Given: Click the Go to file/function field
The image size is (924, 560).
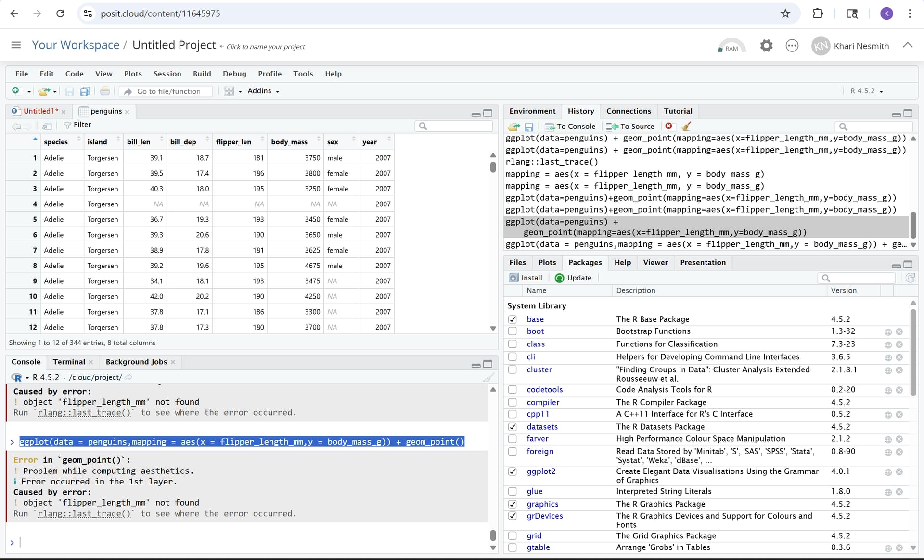Looking at the screenshot, I should click(x=166, y=91).
